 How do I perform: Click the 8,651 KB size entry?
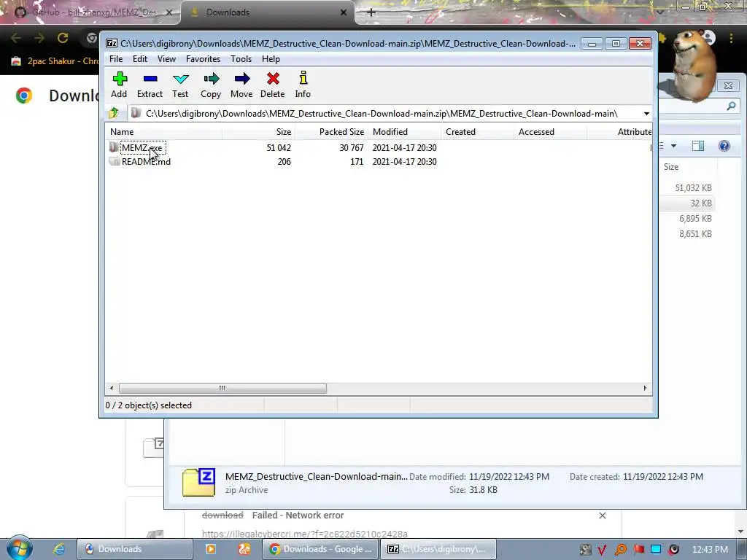695,234
